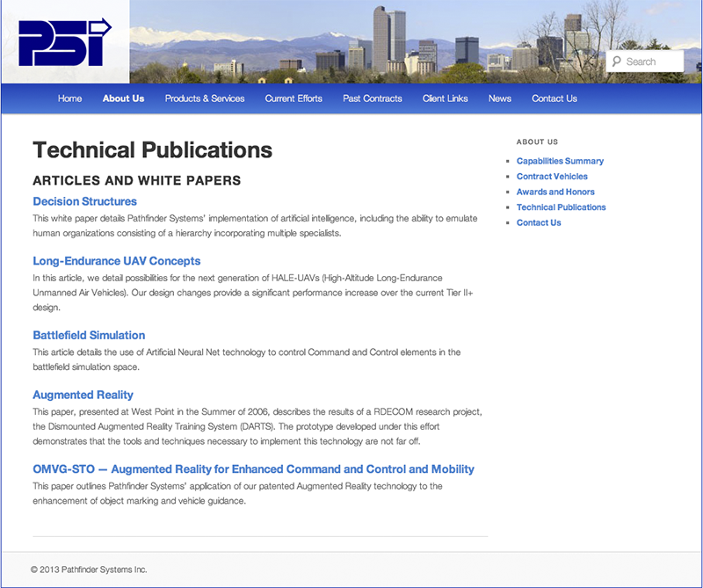Click the PSI logo in the header

click(x=65, y=42)
